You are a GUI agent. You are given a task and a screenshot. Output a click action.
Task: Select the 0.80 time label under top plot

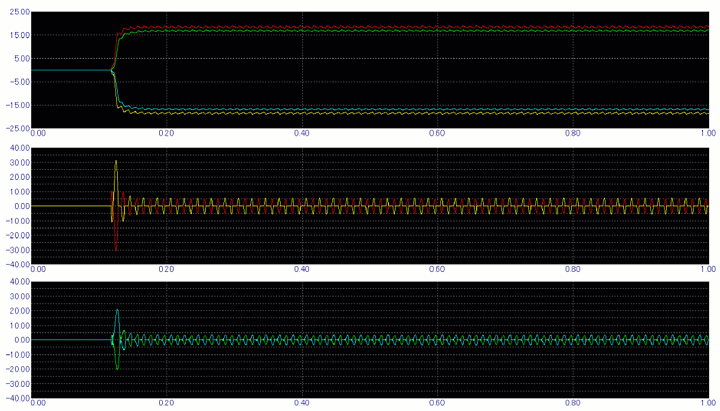(573, 133)
